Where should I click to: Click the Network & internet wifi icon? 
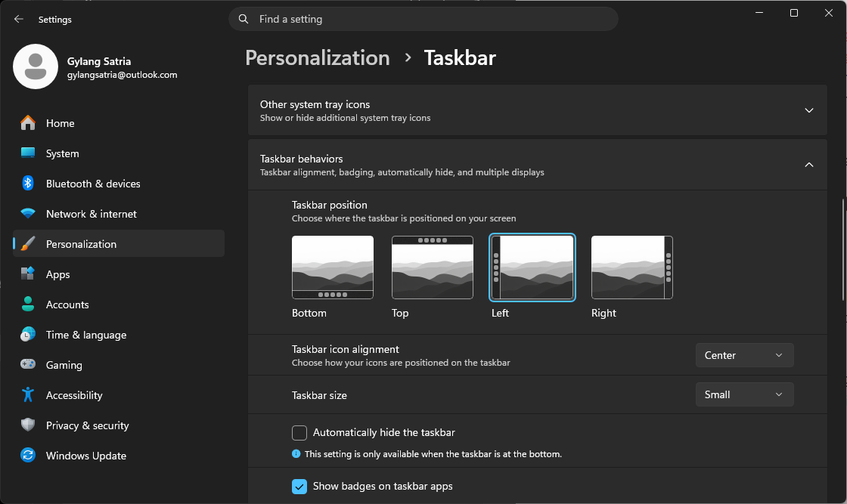27,214
